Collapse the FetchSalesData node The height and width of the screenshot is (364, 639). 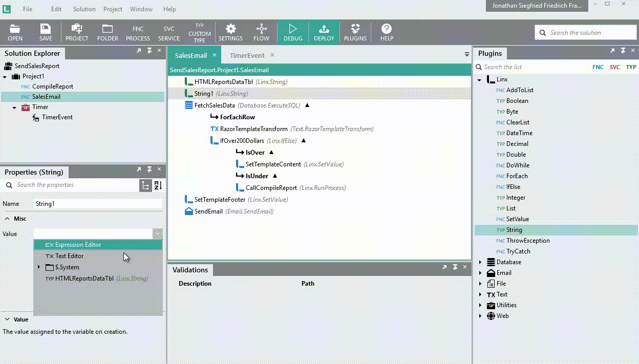click(307, 105)
